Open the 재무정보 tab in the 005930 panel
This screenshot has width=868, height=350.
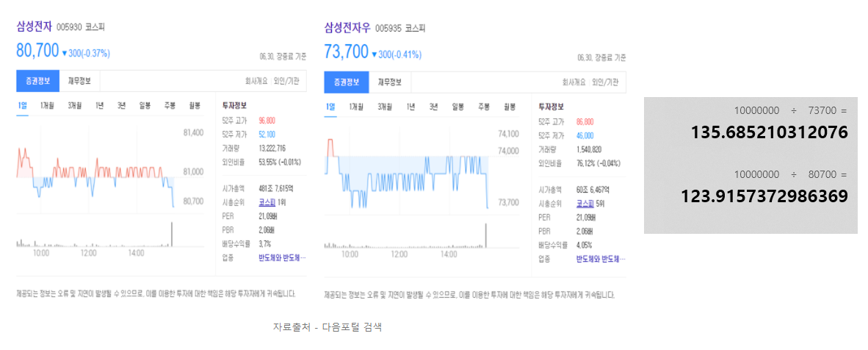pos(80,81)
